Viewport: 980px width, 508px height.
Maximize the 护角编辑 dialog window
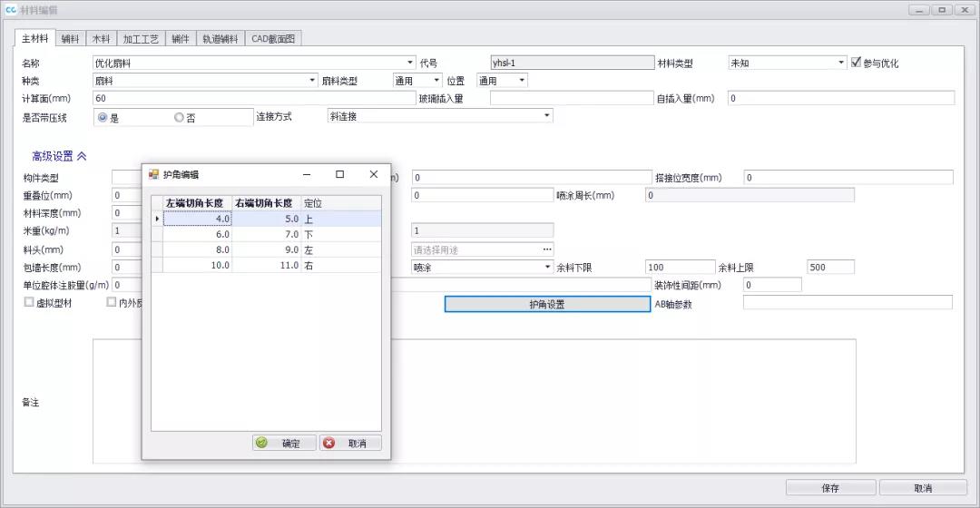click(x=339, y=174)
